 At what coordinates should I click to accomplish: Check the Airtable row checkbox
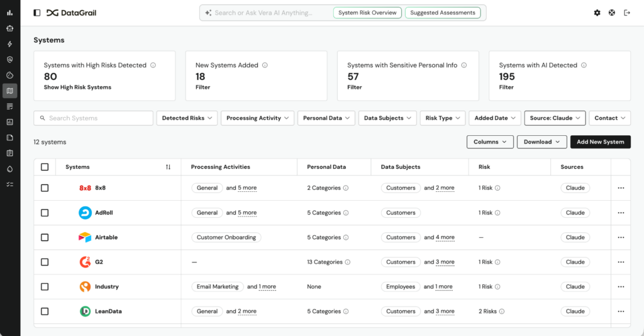(45, 237)
